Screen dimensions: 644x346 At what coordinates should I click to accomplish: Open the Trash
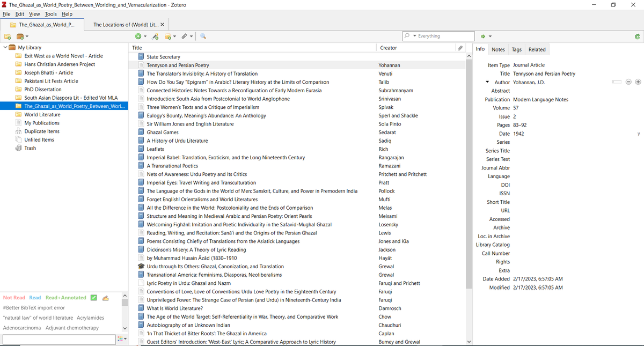(30, 148)
